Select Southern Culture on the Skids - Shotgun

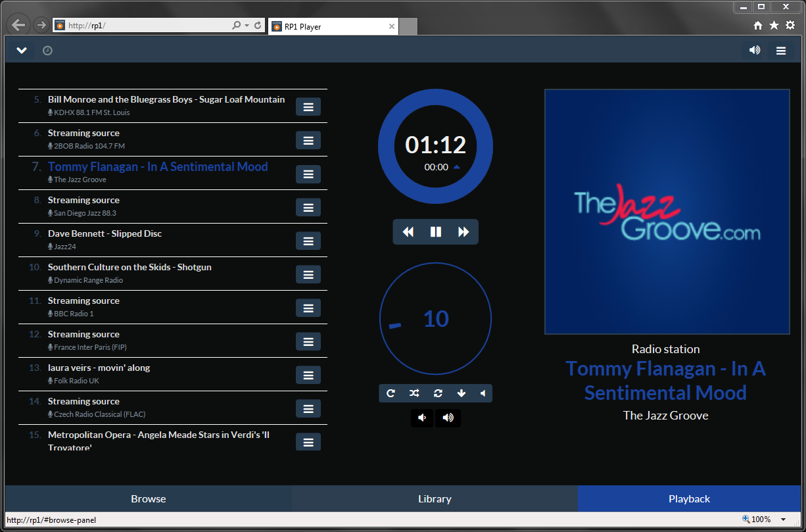(x=130, y=267)
